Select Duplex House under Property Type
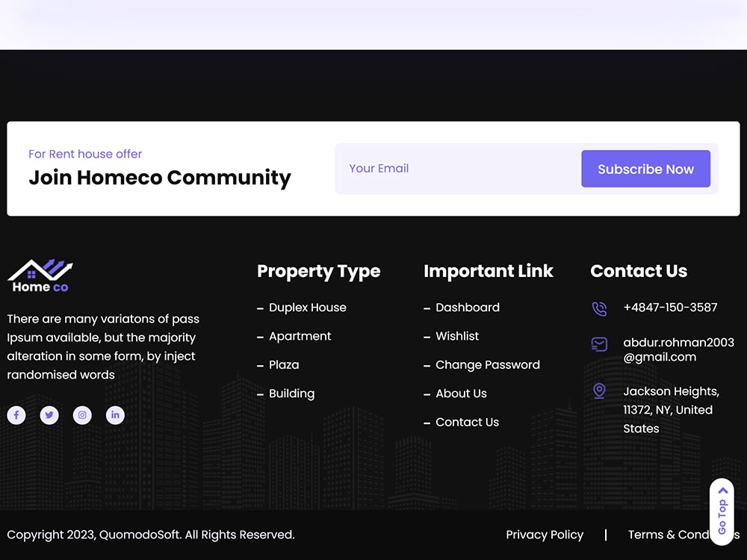Image resolution: width=747 pixels, height=560 pixels. 309,308
